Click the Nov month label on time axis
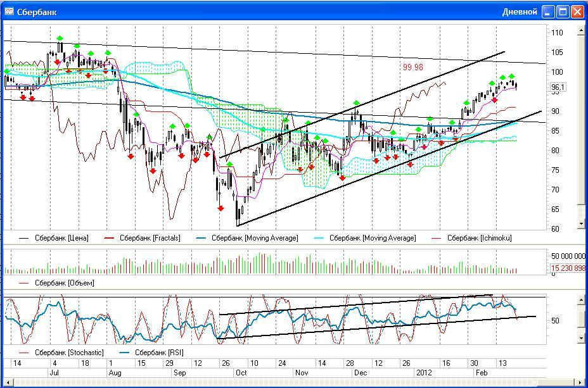Image resolution: width=588 pixels, height=388 pixels. 301,373
